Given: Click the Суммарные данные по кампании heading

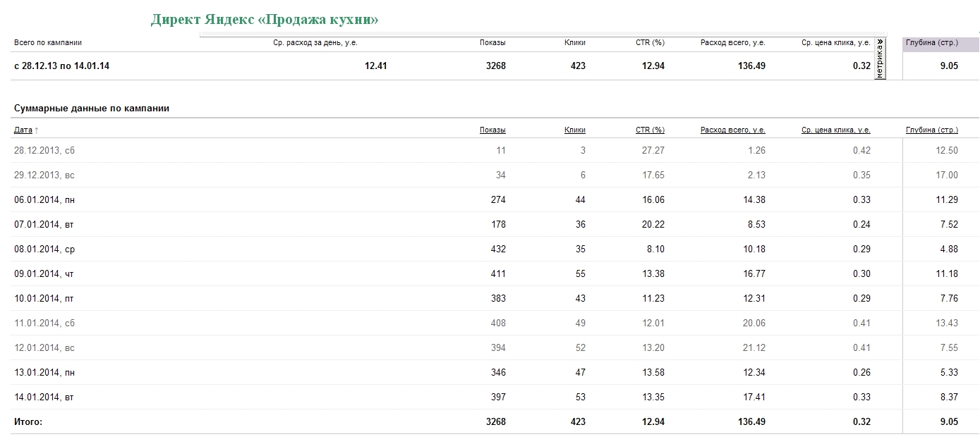Looking at the screenshot, I should point(92,109).
